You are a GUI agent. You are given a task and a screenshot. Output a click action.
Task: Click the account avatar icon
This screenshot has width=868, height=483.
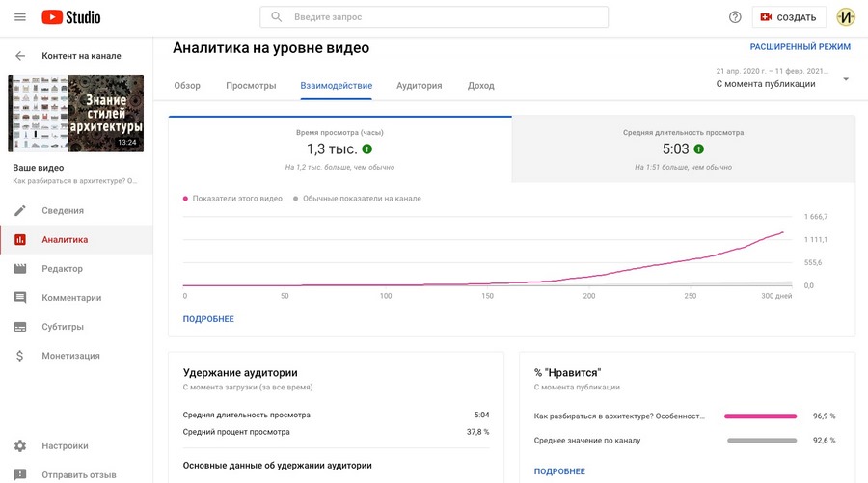tap(846, 17)
